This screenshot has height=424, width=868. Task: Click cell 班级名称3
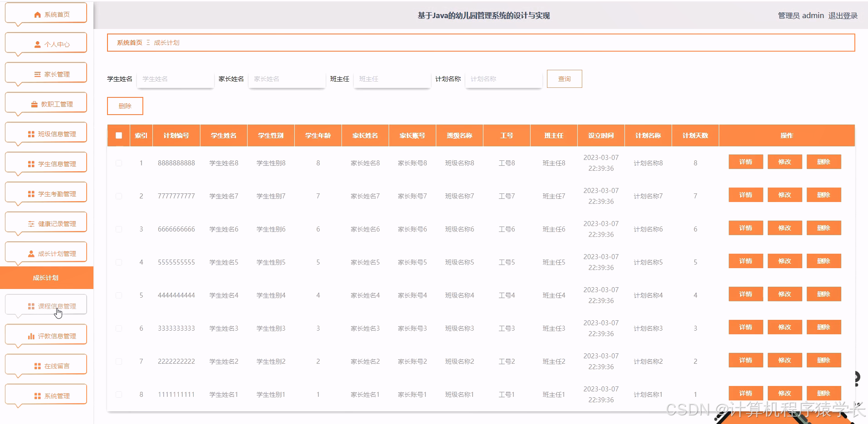tap(459, 328)
